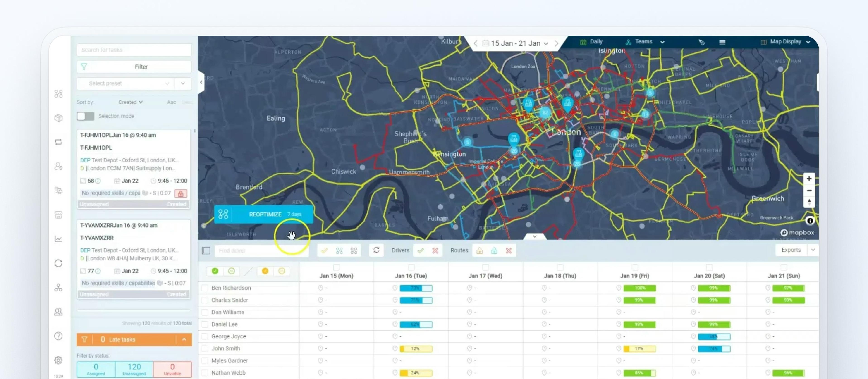Viewport: 868px width, 379px height.
Task: Open the sync circle icon in sidebar
Action: pyautogui.click(x=59, y=263)
